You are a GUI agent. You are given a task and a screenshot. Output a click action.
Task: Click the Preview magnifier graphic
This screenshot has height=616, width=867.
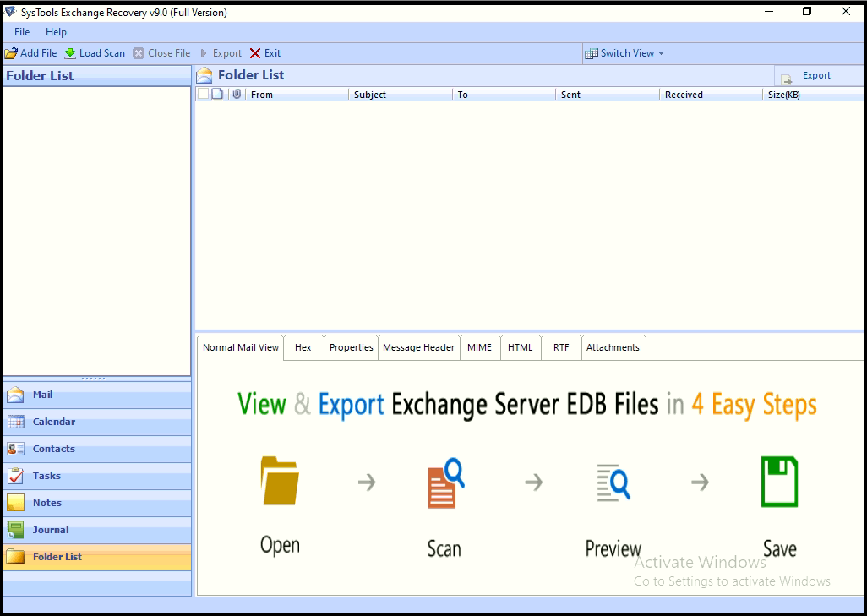(x=613, y=482)
